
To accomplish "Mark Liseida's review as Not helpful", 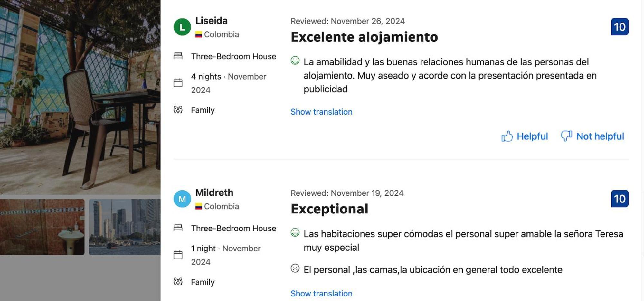I will point(600,136).
